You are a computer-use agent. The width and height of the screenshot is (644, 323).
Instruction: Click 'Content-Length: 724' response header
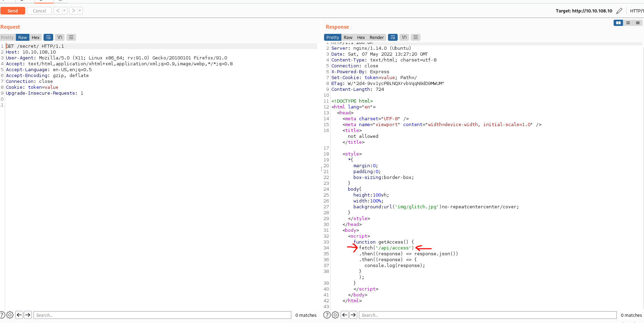pos(358,89)
